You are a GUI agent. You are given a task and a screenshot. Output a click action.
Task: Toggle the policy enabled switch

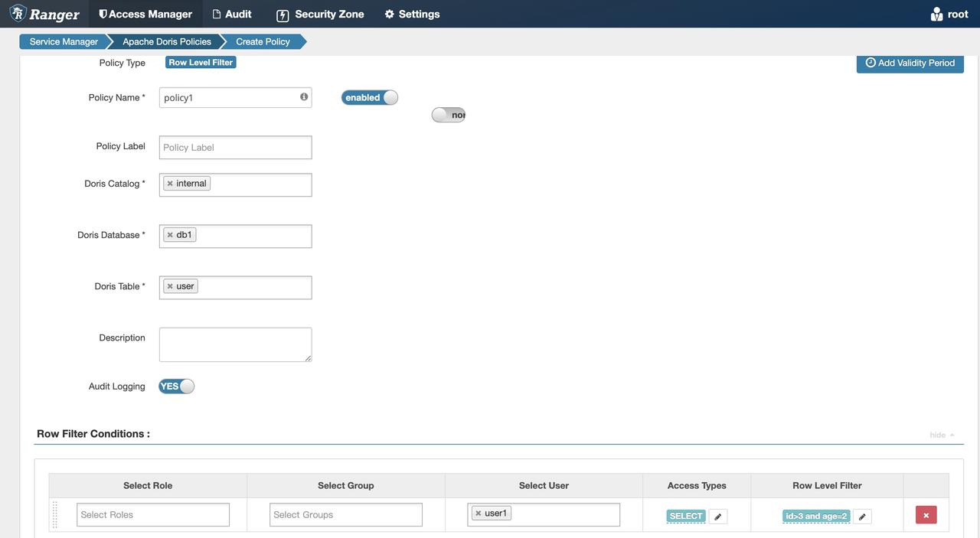(370, 97)
